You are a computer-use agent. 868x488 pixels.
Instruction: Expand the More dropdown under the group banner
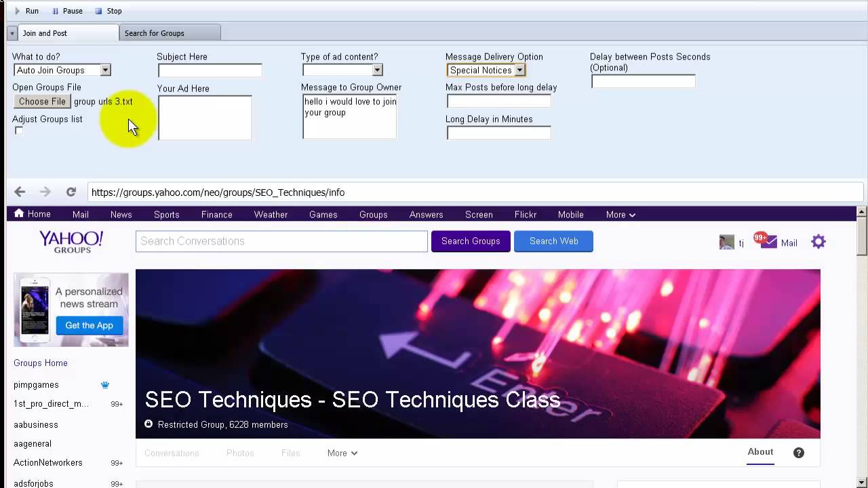coord(342,453)
